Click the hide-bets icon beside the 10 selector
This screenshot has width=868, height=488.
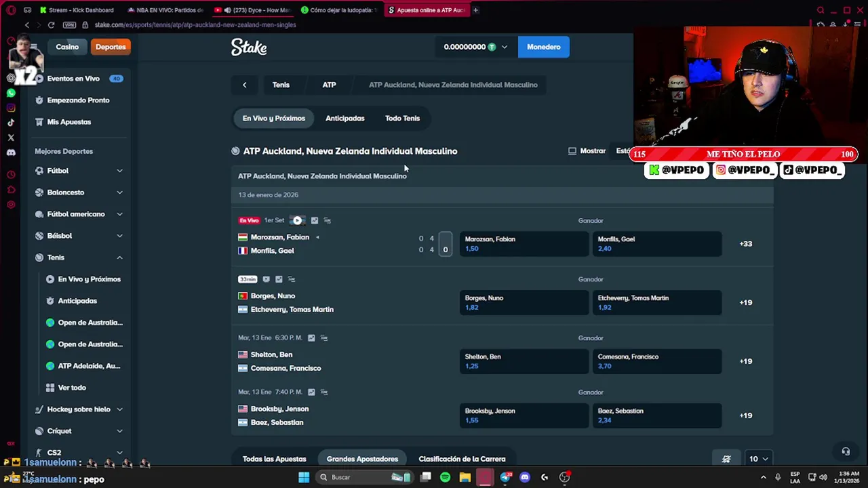tap(726, 459)
